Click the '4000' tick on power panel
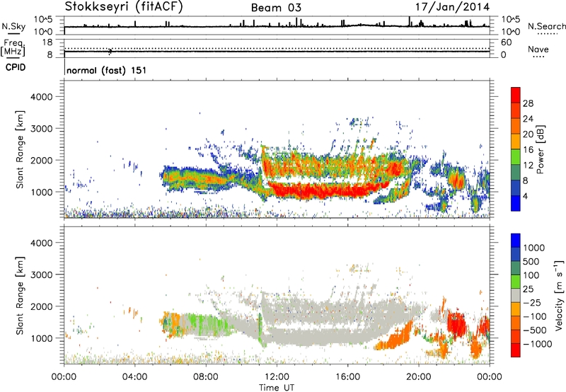This screenshot has height=392, width=566. click(41, 97)
